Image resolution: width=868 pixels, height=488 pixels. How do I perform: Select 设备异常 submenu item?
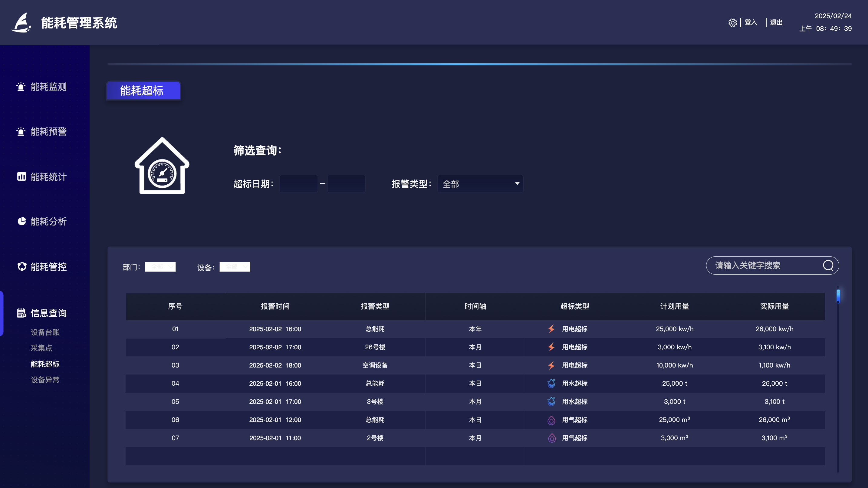pos(45,380)
